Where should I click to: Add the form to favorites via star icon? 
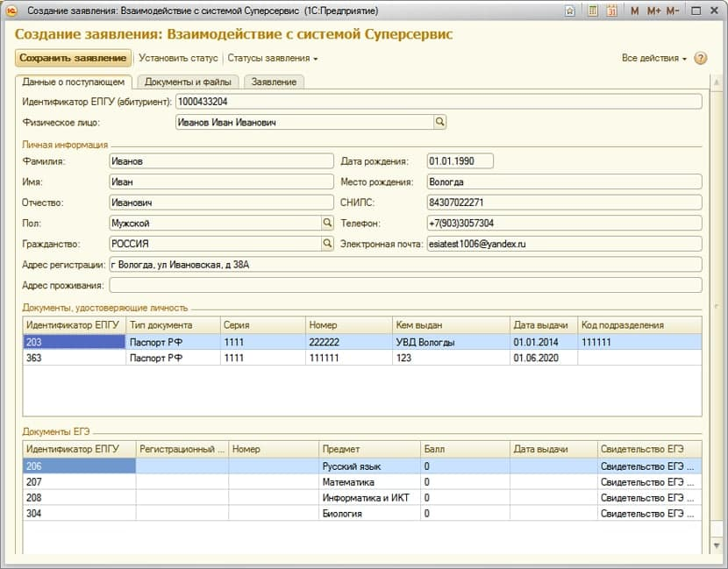point(570,11)
